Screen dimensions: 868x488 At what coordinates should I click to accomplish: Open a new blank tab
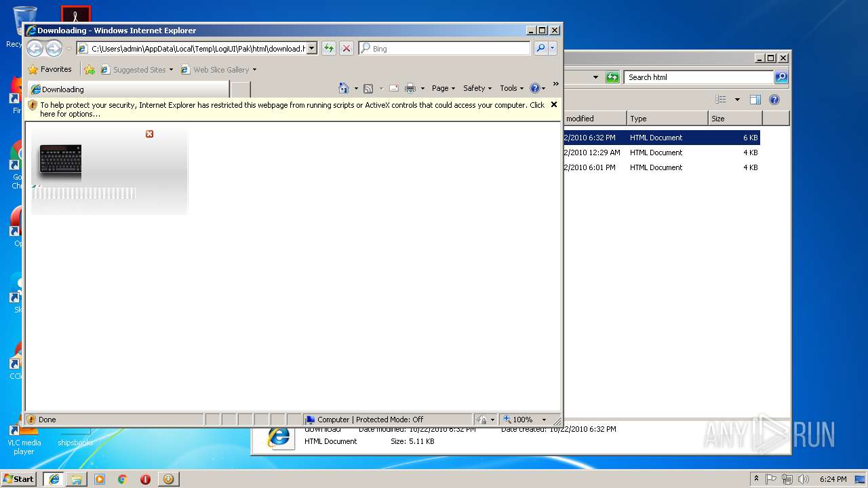[241, 89]
